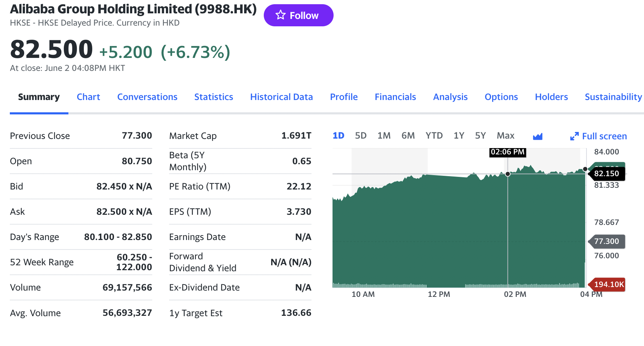The width and height of the screenshot is (644, 346).
Task: Switch to the Analysis tab
Action: pyautogui.click(x=450, y=97)
